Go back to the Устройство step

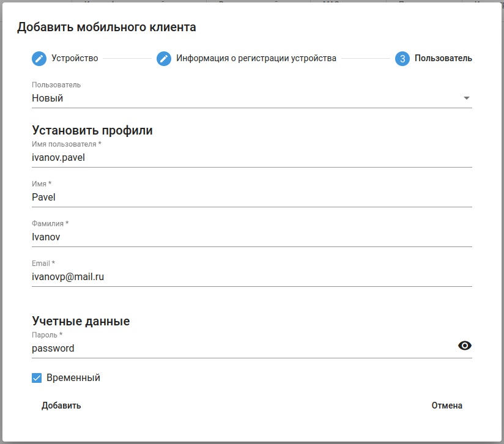pos(75,59)
